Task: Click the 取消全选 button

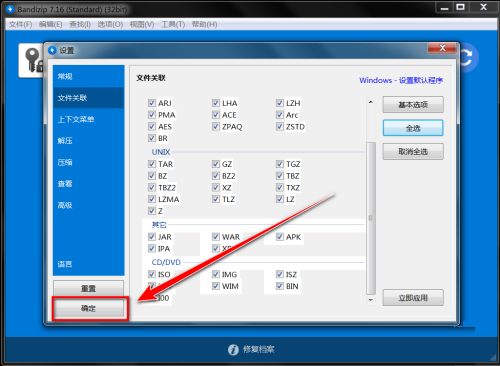Action: click(x=413, y=152)
